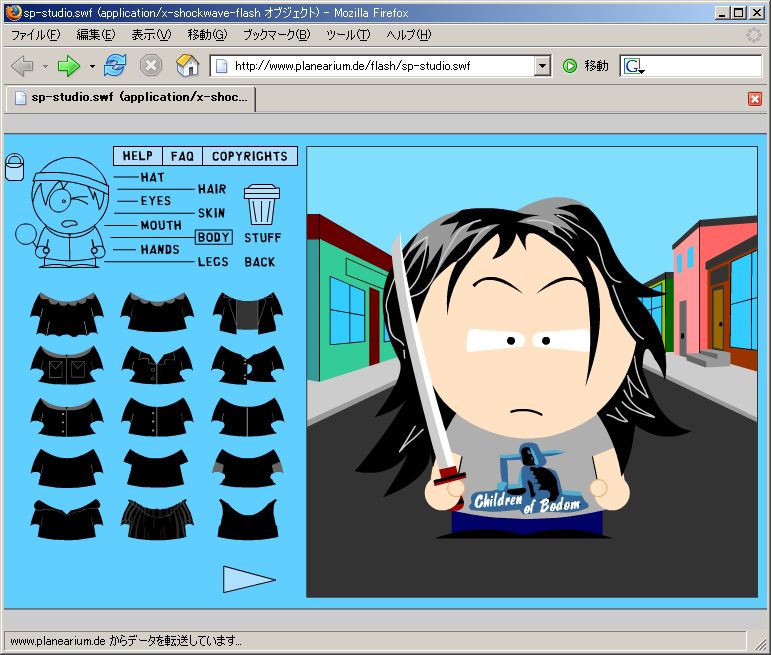Open the ブックマーク(B) menu
771x655 pixels.
pyautogui.click(x=277, y=35)
